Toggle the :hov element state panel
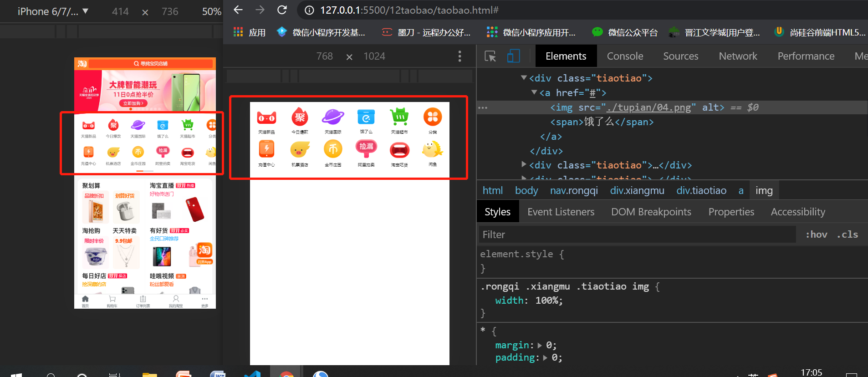Viewport: 868px width, 377px height. pos(816,234)
